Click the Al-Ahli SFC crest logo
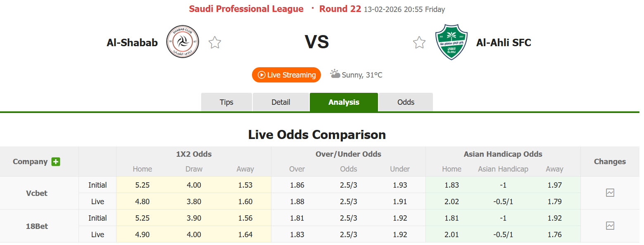The height and width of the screenshot is (245, 644). click(x=451, y=42)
